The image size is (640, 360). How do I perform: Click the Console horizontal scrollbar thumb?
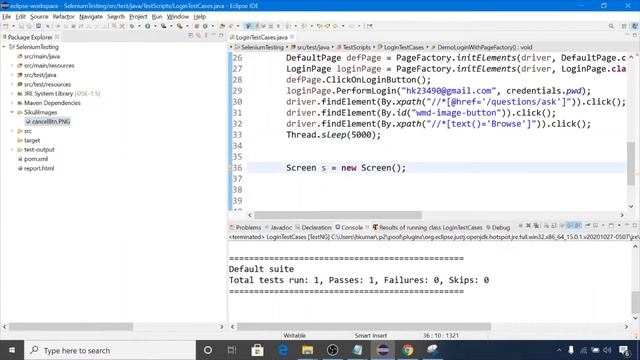click(364, 327)
